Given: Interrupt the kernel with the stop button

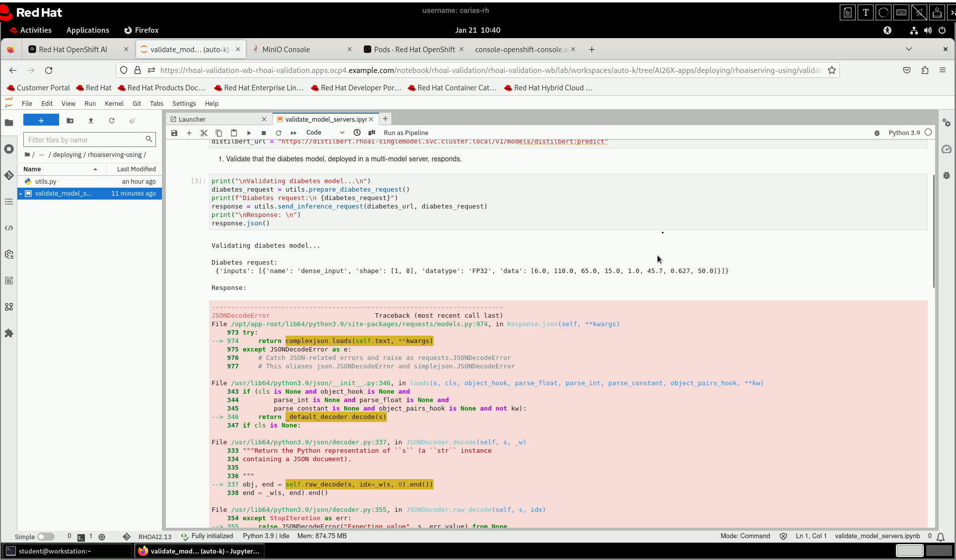Looking at the screenshot, I should tap(264, 133).
